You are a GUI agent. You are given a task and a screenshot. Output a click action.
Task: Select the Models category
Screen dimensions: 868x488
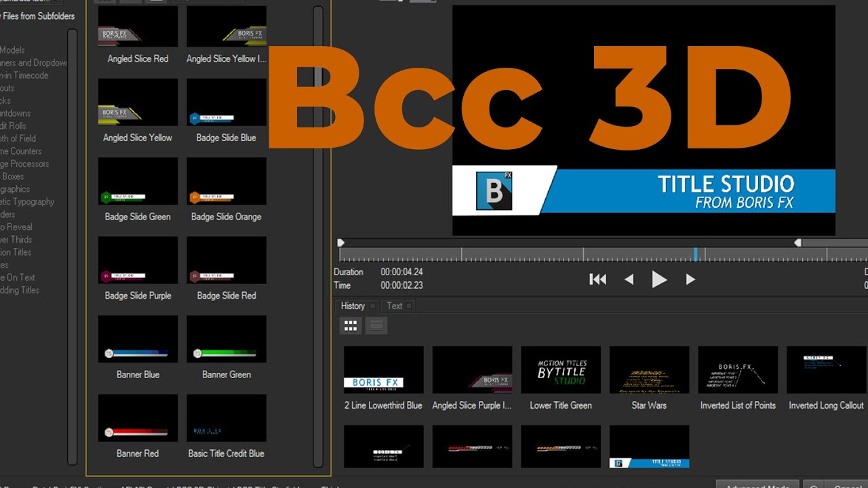[x=12, y=50]
